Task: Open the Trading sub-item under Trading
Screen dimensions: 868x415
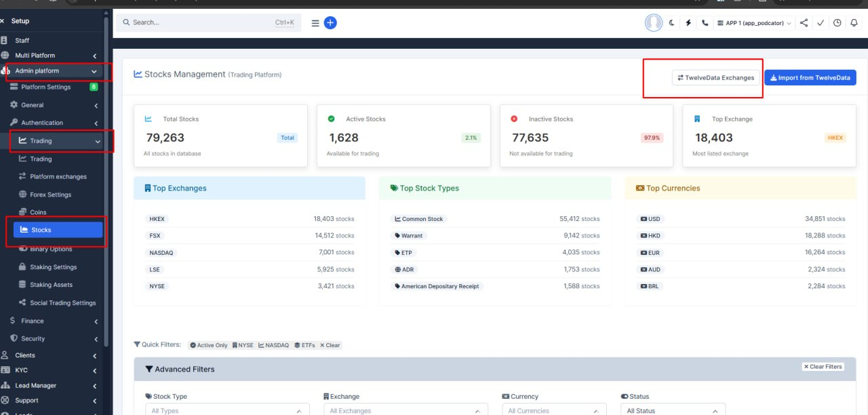Action: [41, 159]
